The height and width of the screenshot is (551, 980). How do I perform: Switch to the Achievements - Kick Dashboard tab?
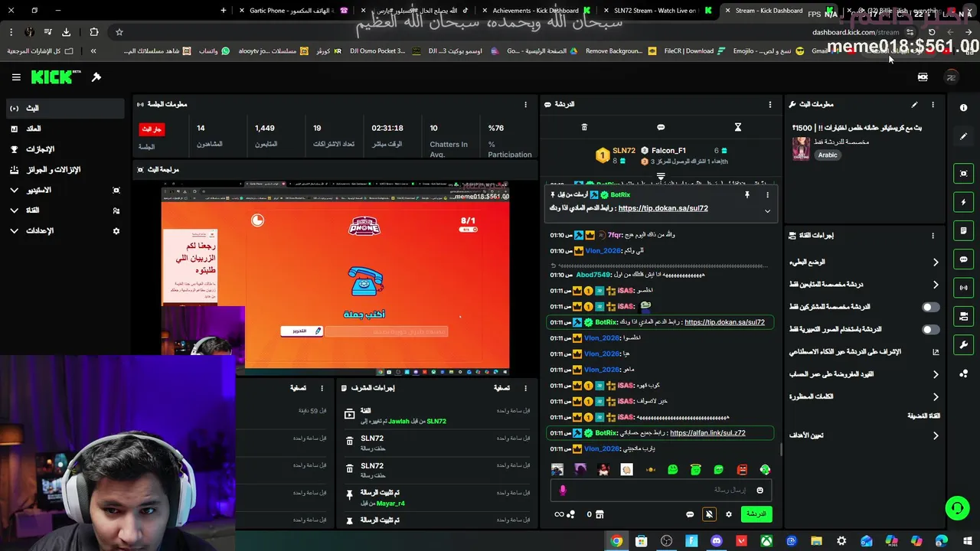tap(535, 11)
